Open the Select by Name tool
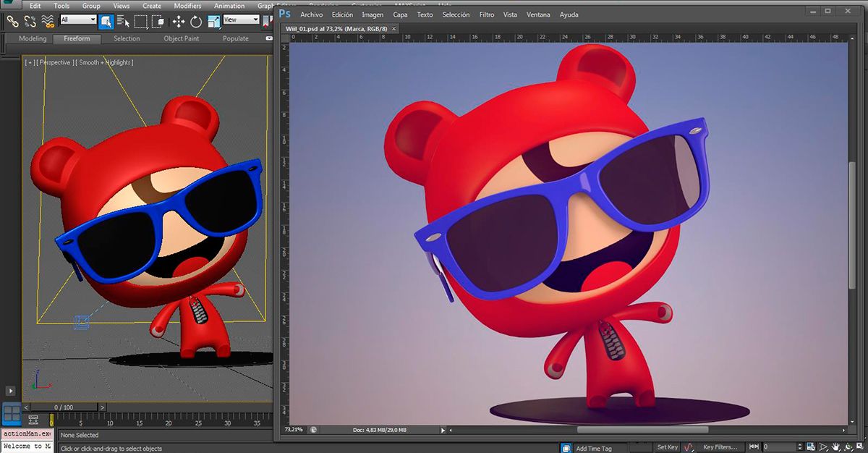Viewport: 868px width, 453px height. tap(123, 21)
